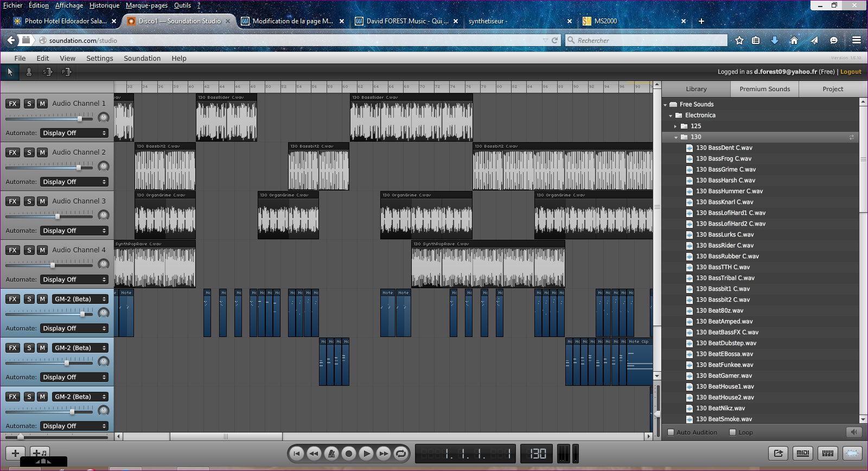Open Firefox downloads arrow
The image size is (868, 471).
[775, 40]
